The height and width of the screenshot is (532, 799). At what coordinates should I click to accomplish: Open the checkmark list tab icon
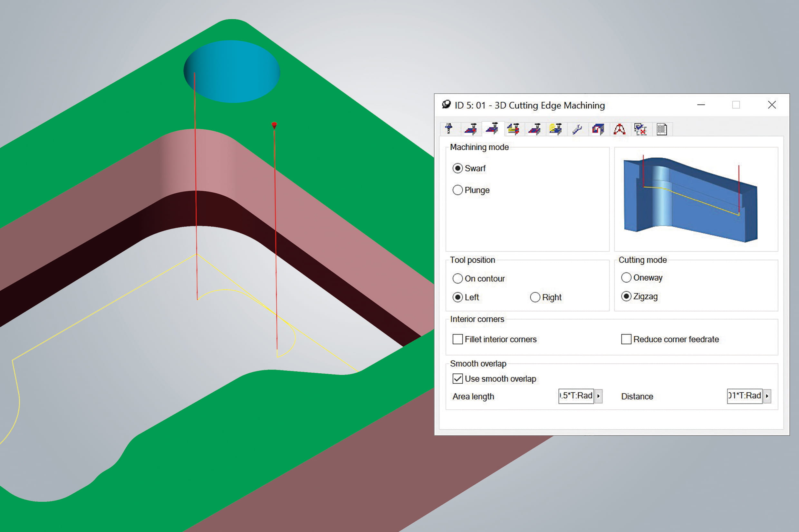(x=640, y=129)
